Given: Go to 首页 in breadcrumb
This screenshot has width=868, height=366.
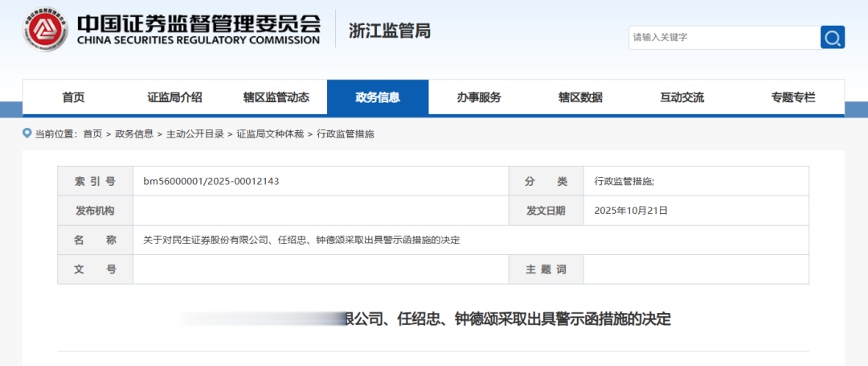Looking at the screenshot, I should pos(92,134).
